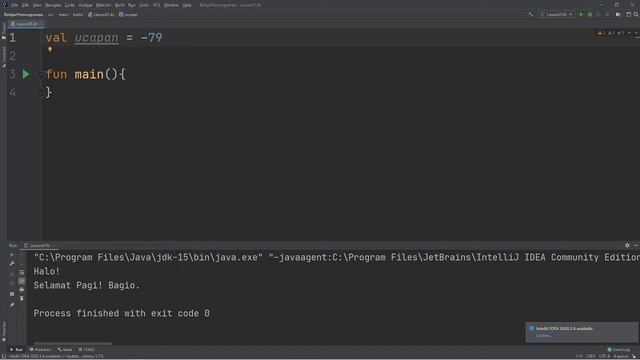Run main using the green gutter arrow
The image size is (640, 360).
[x=26, y=74]
